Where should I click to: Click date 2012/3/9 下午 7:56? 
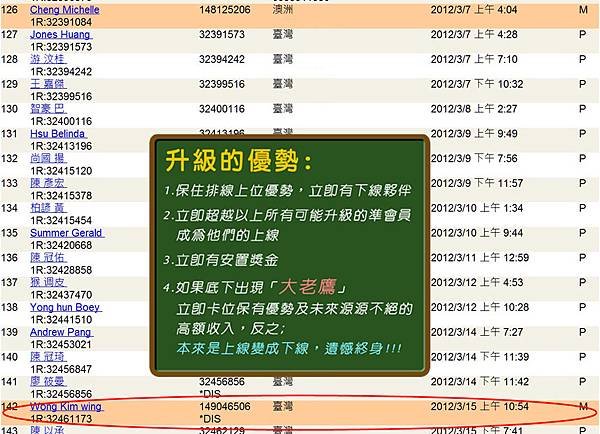pyautogui.click(x=474, y=158)
